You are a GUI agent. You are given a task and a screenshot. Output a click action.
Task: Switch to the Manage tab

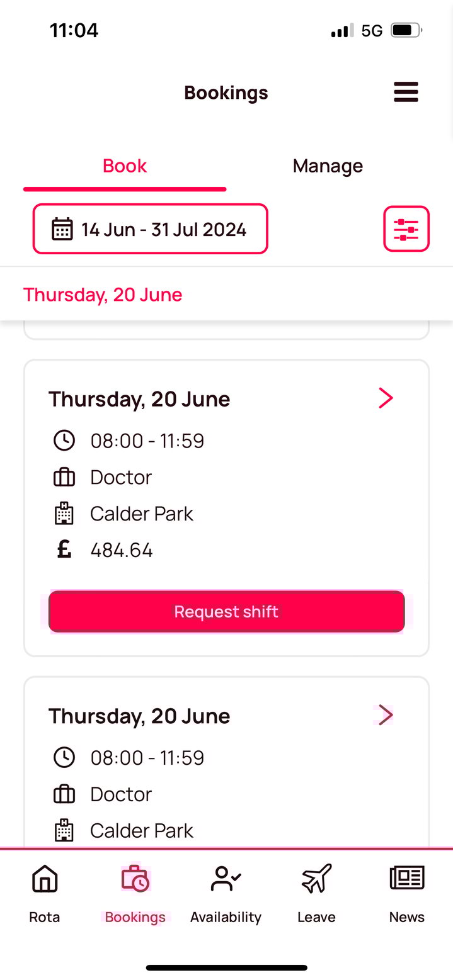tap(327, 166)
